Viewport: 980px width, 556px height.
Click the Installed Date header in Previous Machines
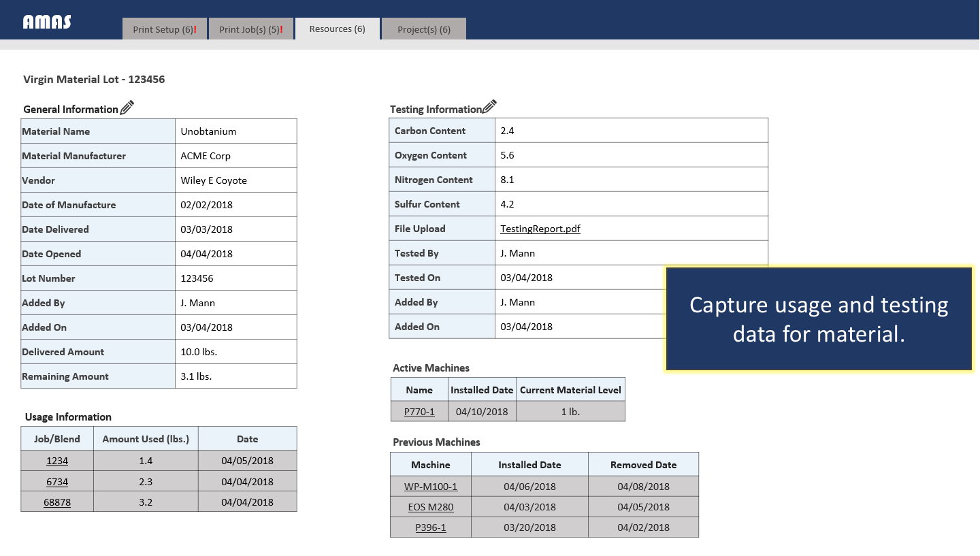529,465
